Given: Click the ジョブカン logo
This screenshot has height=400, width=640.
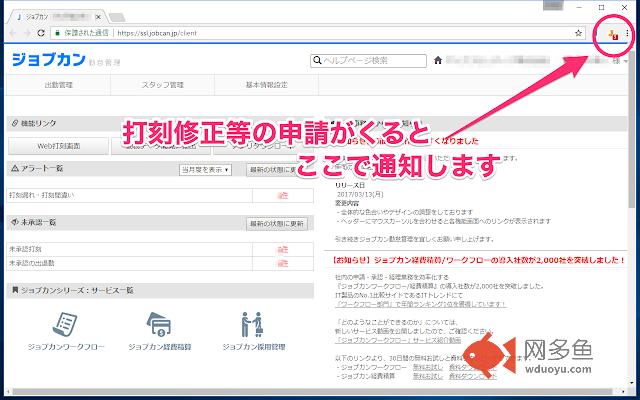Looking at the screenshot, I should (49, 60).
